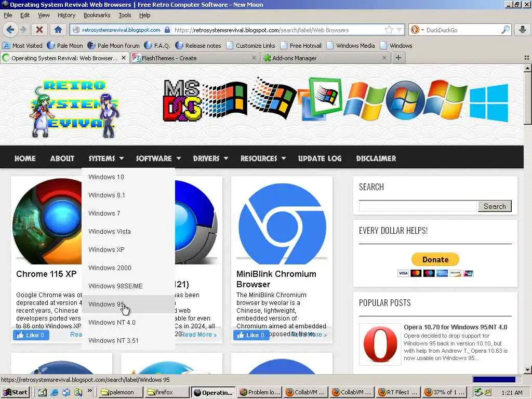Open the Windows Media bookmark
Viewport: 532px width, 399px height.
tap(351, 46)
